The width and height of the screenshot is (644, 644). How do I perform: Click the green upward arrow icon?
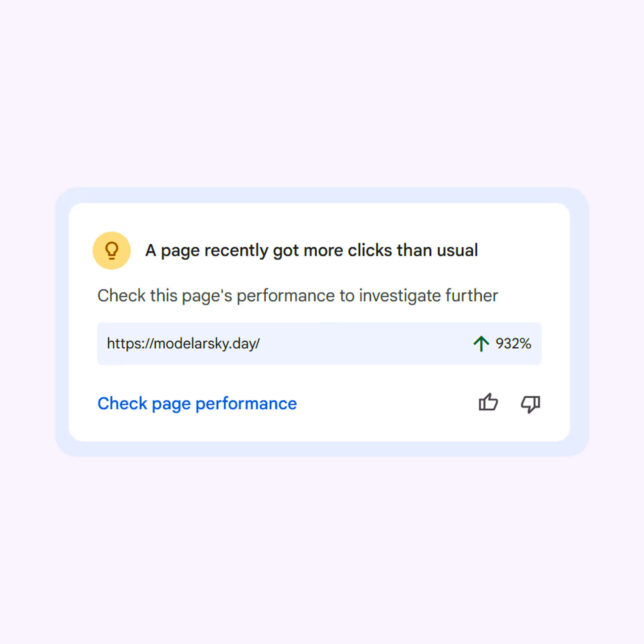point(481,343)
